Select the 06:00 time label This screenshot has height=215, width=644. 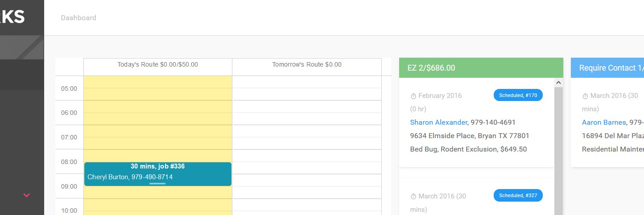point(69,113)
